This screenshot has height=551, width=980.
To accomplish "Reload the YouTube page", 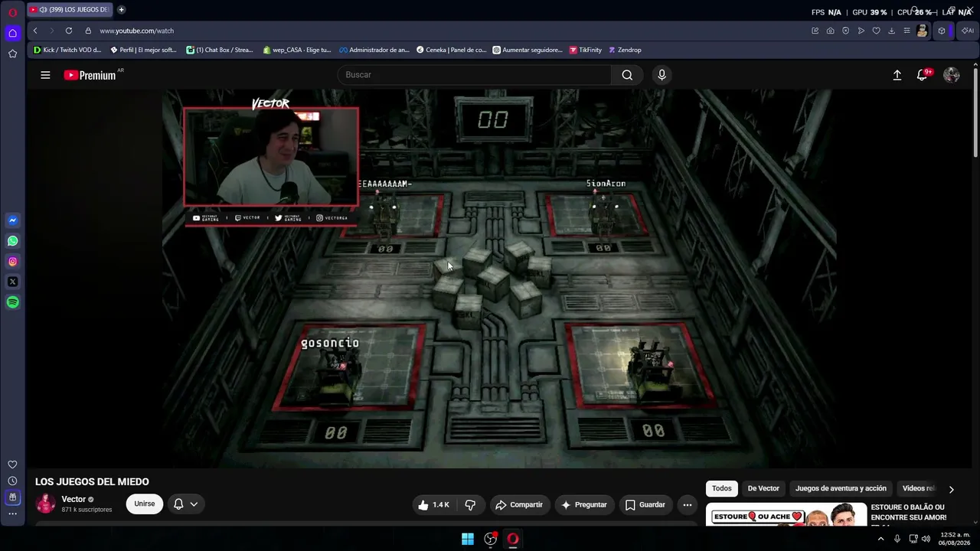I will (x=69, y=31).
